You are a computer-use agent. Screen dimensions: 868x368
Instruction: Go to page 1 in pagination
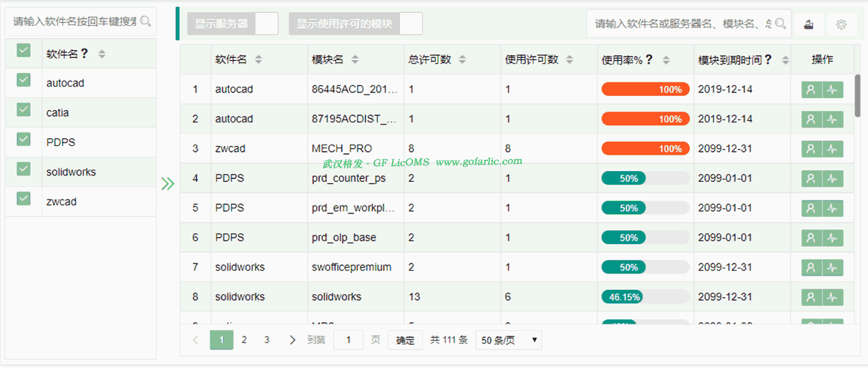222,340
